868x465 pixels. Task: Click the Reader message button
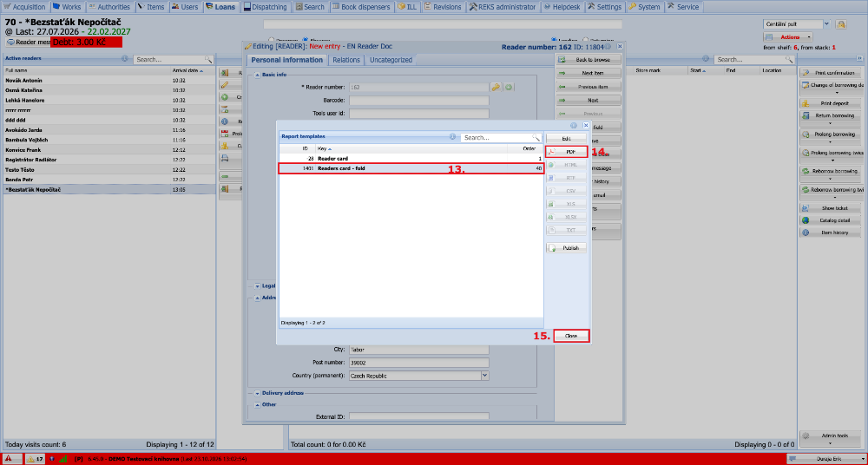(x=29, y=42)
